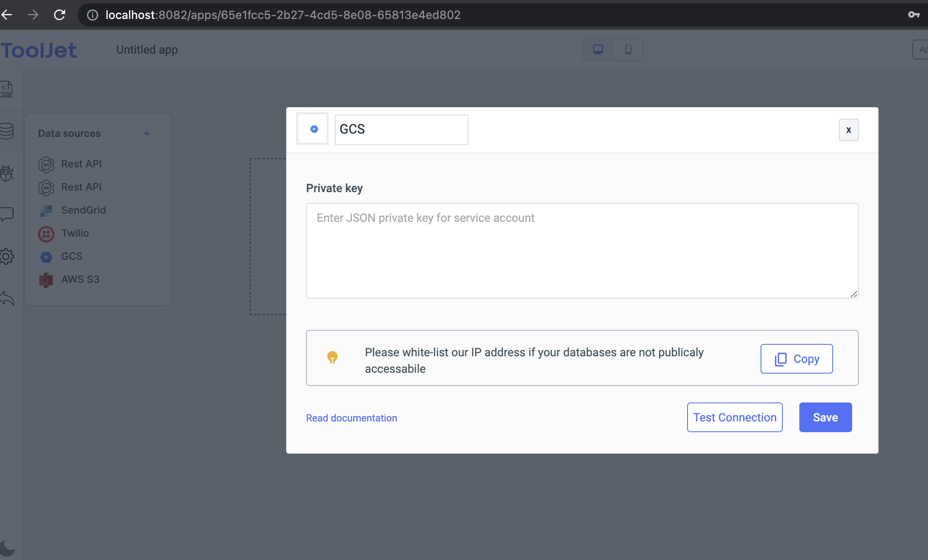Open the comments panel

[7, 215]
